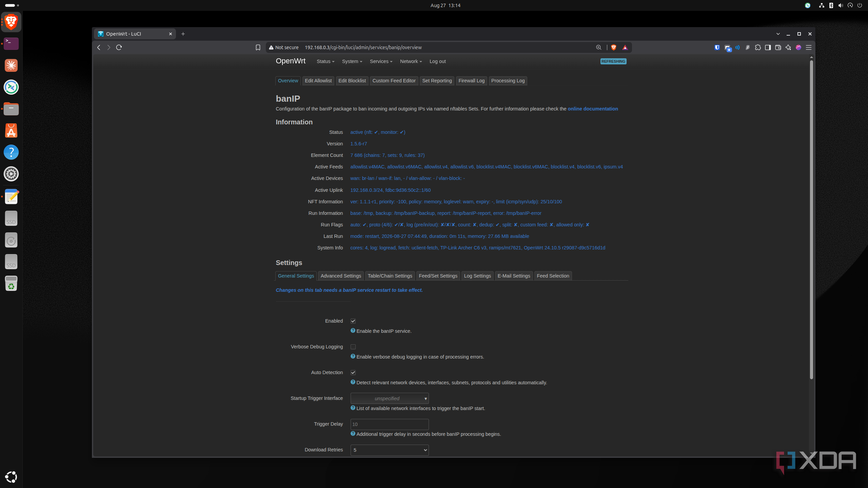
Task: Open the tab search chevron in title bar
Action: point(778,34)
